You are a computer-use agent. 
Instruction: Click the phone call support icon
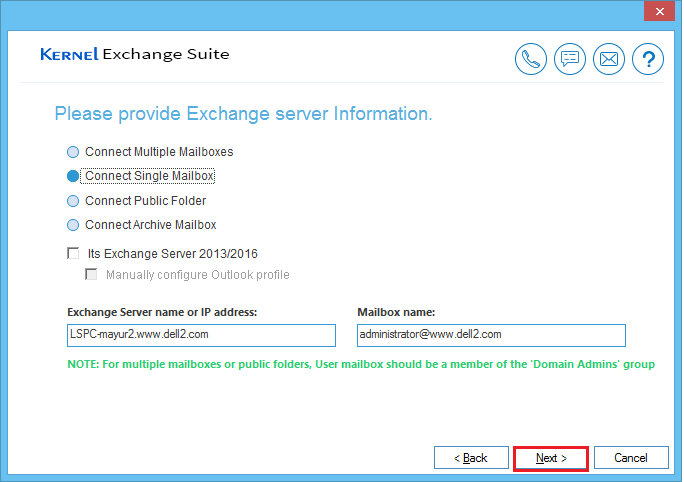(530, 59)
